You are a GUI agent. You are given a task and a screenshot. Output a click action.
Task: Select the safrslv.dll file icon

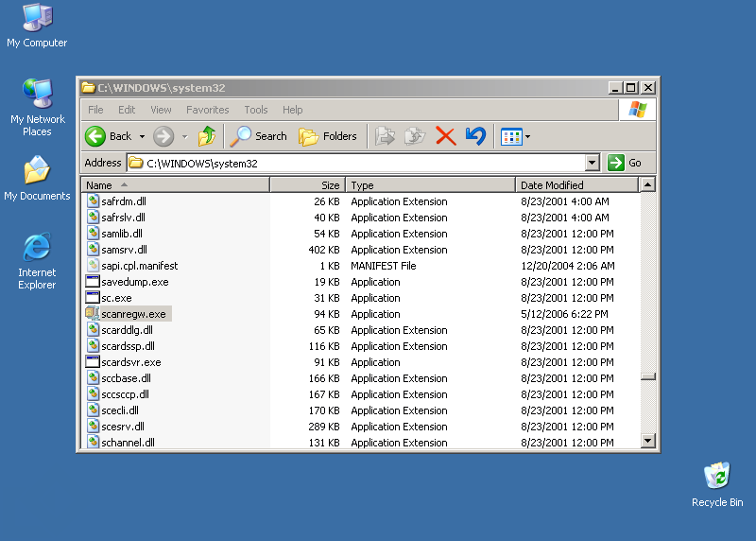pyautogui.click(x=93, y=218)
